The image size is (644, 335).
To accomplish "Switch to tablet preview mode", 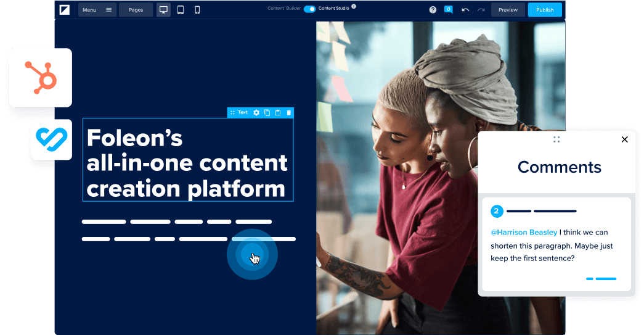I will click(x=181, y=10).
